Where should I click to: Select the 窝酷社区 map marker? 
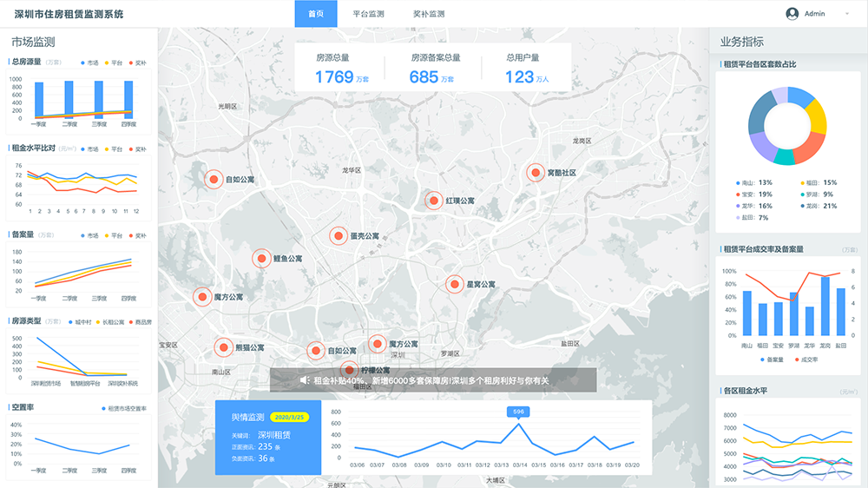pos(536,173)
